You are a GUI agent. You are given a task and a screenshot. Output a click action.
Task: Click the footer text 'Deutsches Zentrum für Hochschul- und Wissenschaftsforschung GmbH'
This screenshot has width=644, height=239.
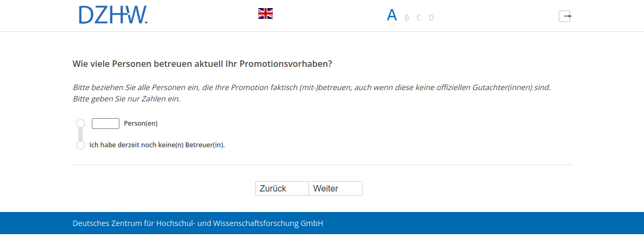coord(198,223)
